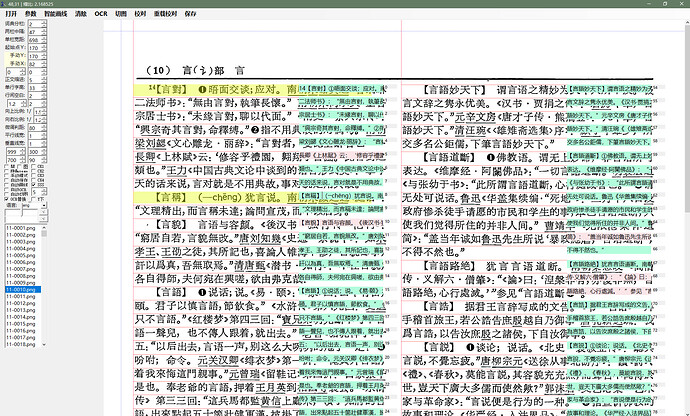Choose the 清除 menu item
The height and width of the screenshot is (416, 690).
click(81, 14)
